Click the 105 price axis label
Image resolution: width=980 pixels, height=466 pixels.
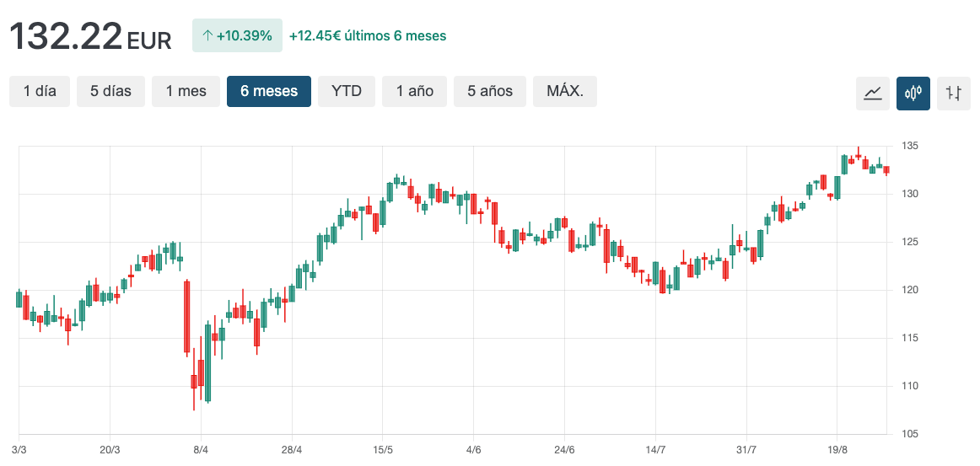[907, 434]
